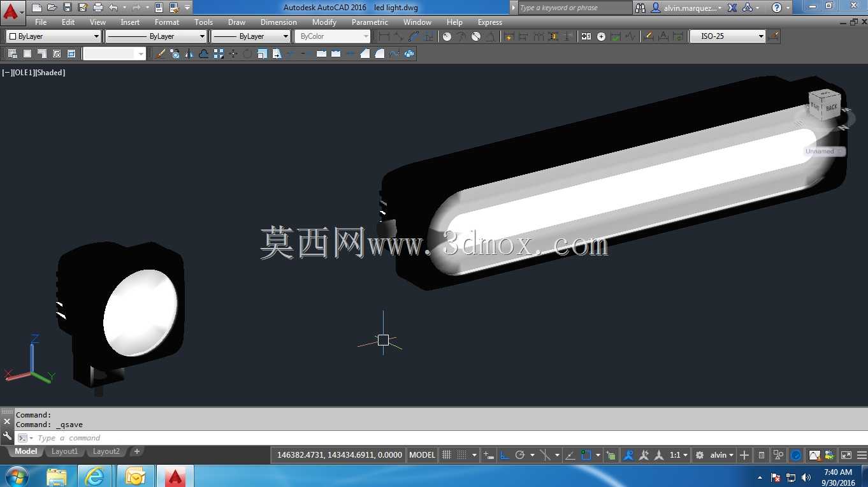Image resolution: width=868 pixels, height=487 pixels.
Task: Click the Save As icon
Action: click(x=82, y=8)
